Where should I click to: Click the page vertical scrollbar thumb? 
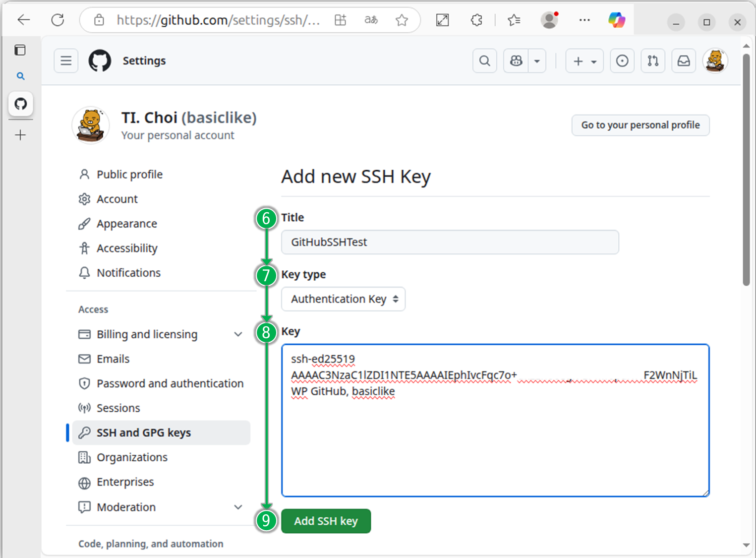pos(746,170)
